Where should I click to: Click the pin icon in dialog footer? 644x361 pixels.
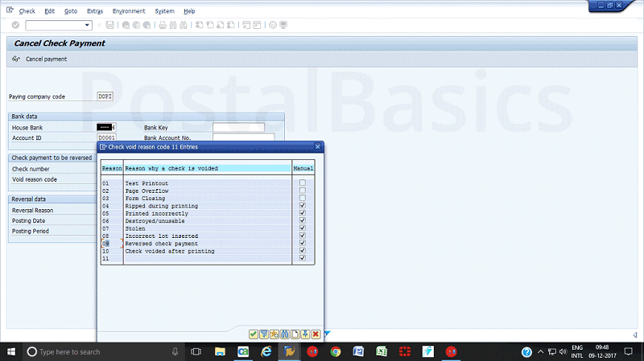tap(305, 334)
